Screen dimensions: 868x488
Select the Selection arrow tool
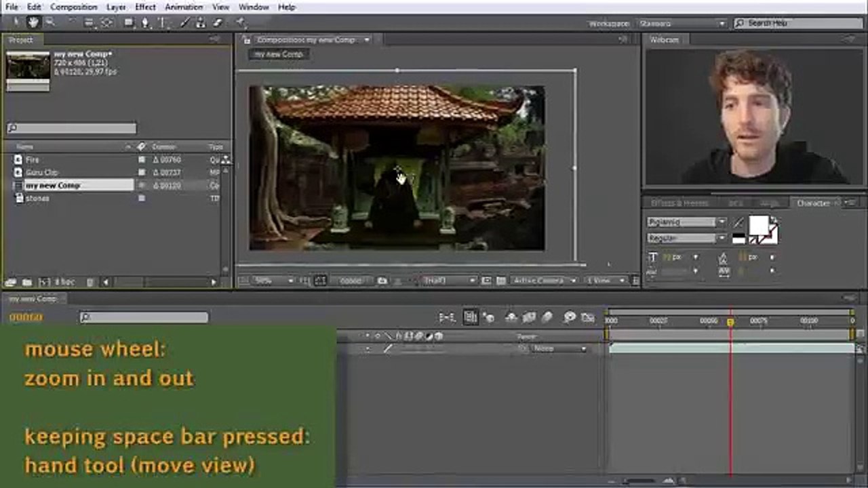pyautogui.click(x=16, y=22)
